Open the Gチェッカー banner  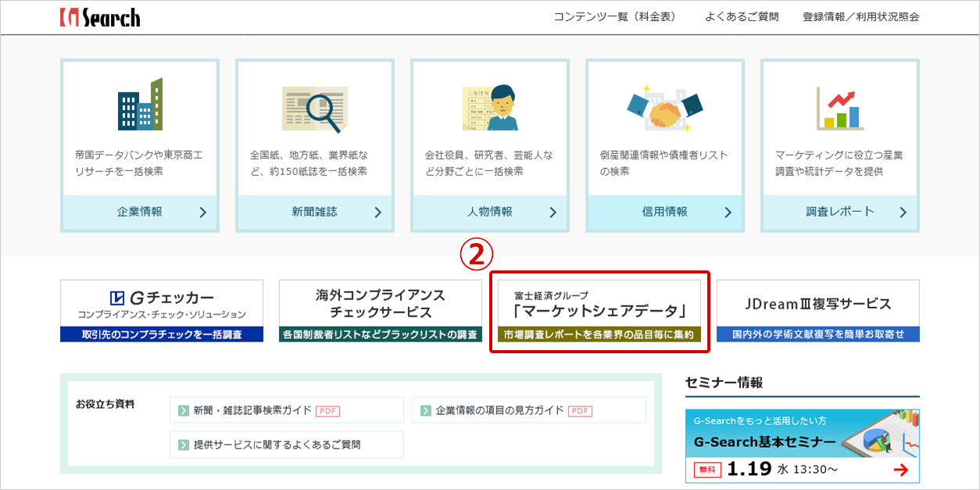pos(162,311)
